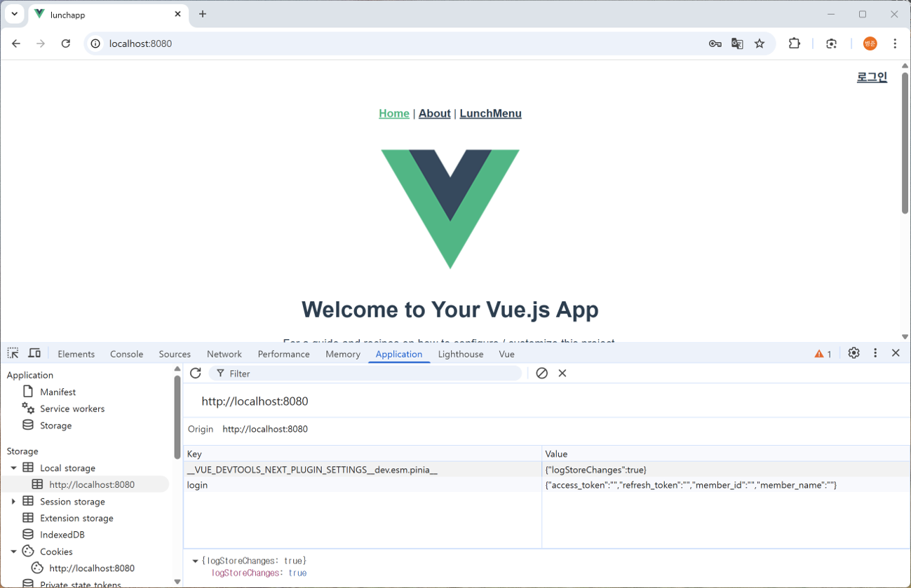Select Manifest in the Application sidebar
Image resolution: width=911 pixels, height=588 pixels.
tap(58, 392)
